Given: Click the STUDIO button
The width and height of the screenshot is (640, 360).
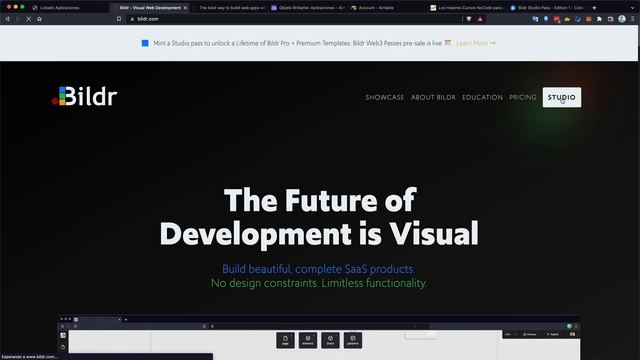Looking at the screenshot, I should (x=562, y=98).
